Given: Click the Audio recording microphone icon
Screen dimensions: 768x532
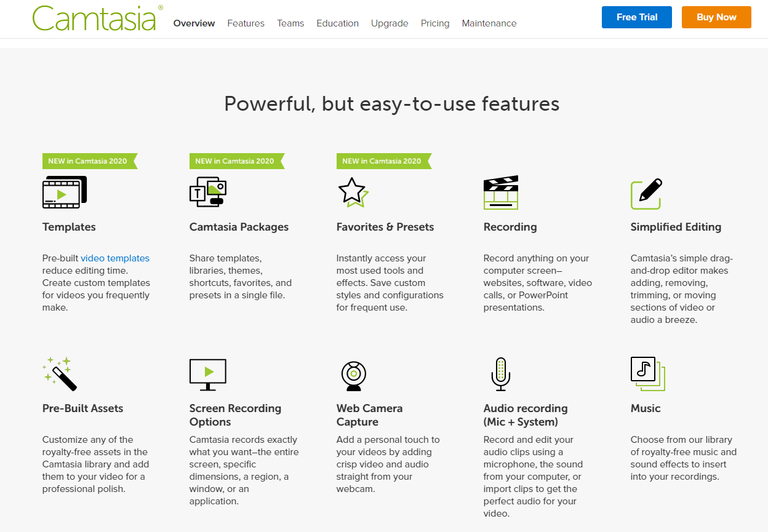Looking at the screenshot, I should point(500,374).
